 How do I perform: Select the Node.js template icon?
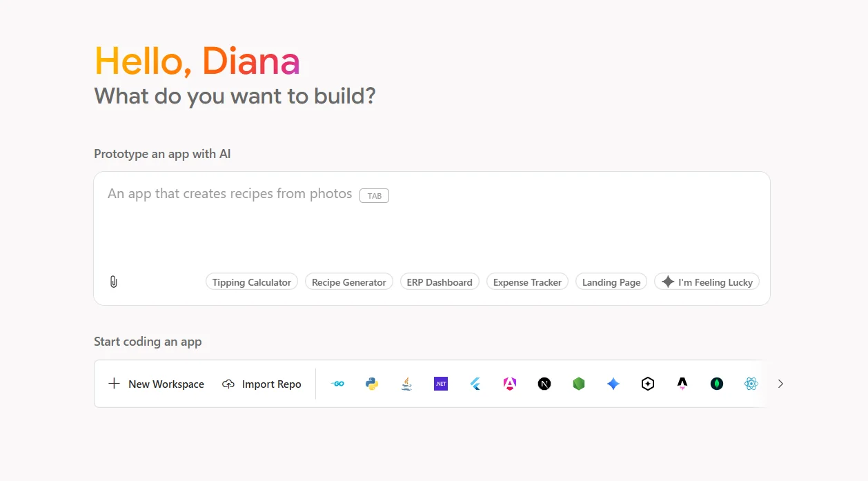click(x=578, y=384)
